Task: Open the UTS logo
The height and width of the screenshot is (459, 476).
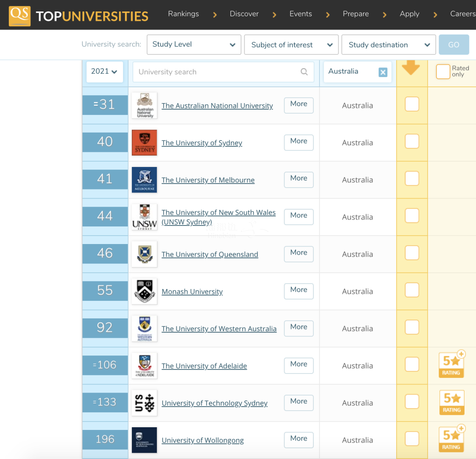Action: 145,403
